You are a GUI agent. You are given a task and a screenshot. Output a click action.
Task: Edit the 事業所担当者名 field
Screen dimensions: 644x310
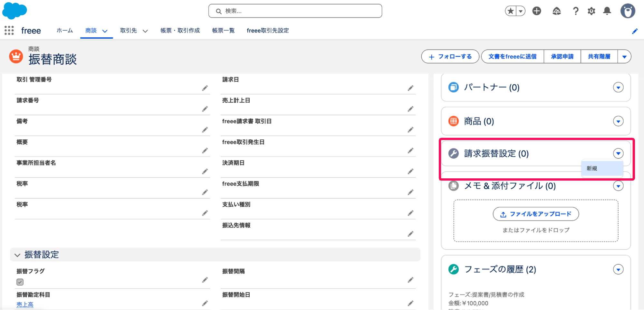205,172
